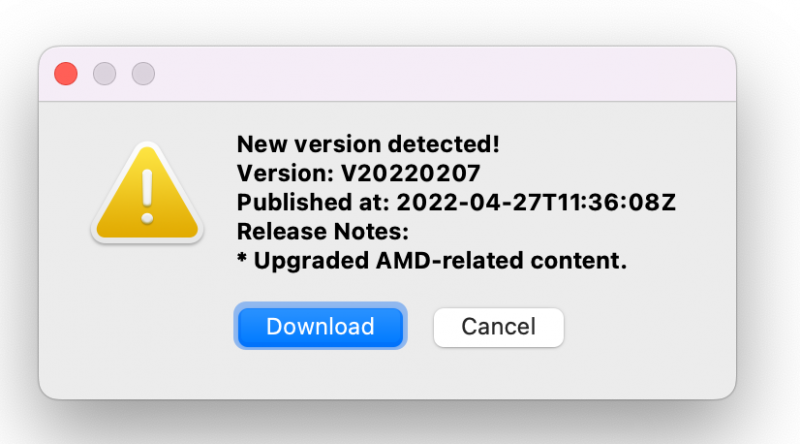Click the greyed-out minimize window button
This screenshot has width=800, height=444.
point(104,74)
